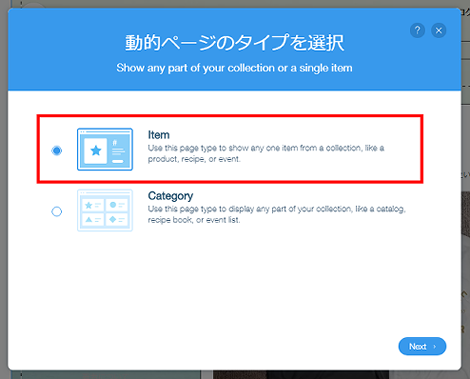470x379 pixels.
Task: Close the dynamic page type dialog
Action: 439,31
